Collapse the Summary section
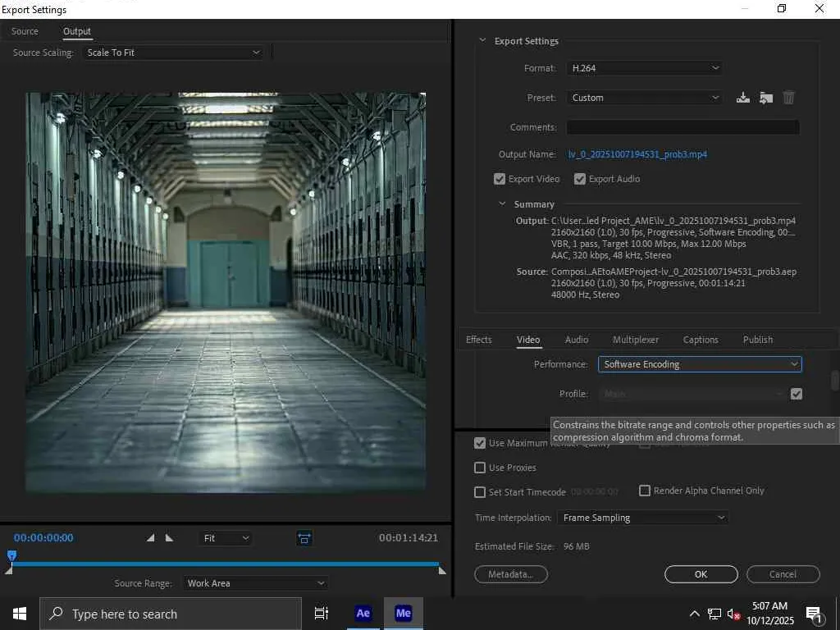 click(503, 204)
